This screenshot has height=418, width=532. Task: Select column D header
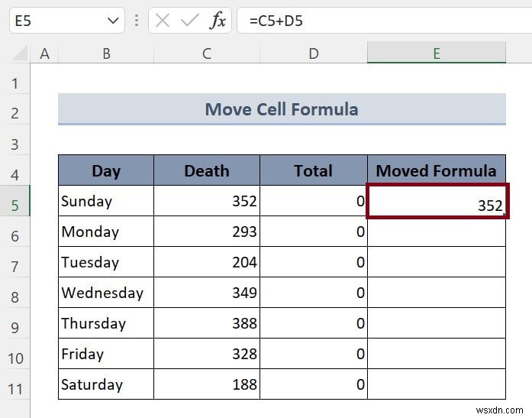click(x=314, y=53)
